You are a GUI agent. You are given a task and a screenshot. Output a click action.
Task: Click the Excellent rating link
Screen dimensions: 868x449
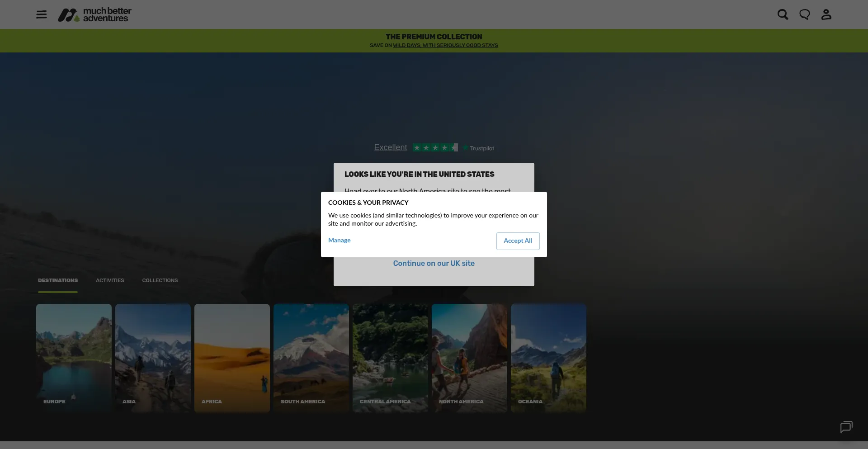390,148
